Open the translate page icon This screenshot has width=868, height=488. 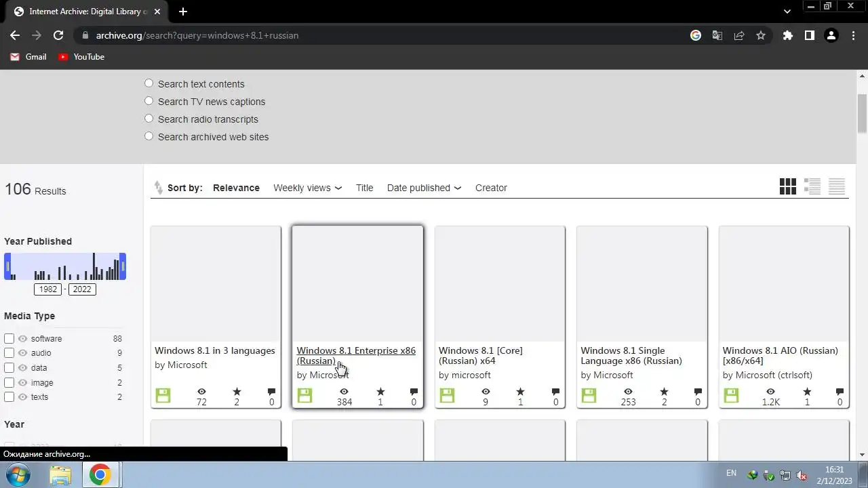[717, 35]
